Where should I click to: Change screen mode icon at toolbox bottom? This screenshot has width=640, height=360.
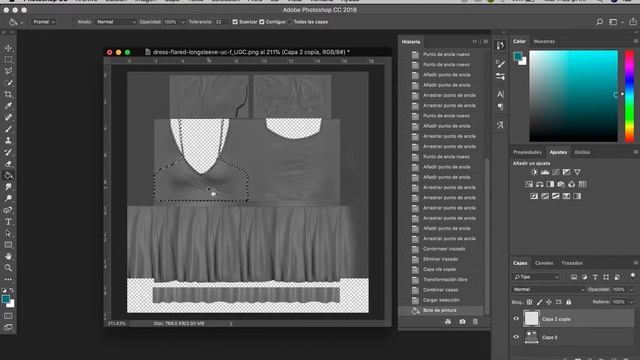(8, 327)
